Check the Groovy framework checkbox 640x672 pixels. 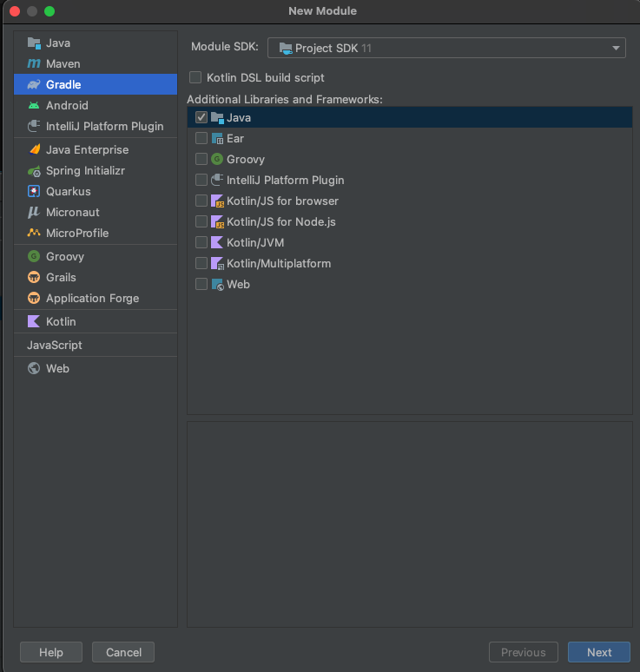(201, 159)
